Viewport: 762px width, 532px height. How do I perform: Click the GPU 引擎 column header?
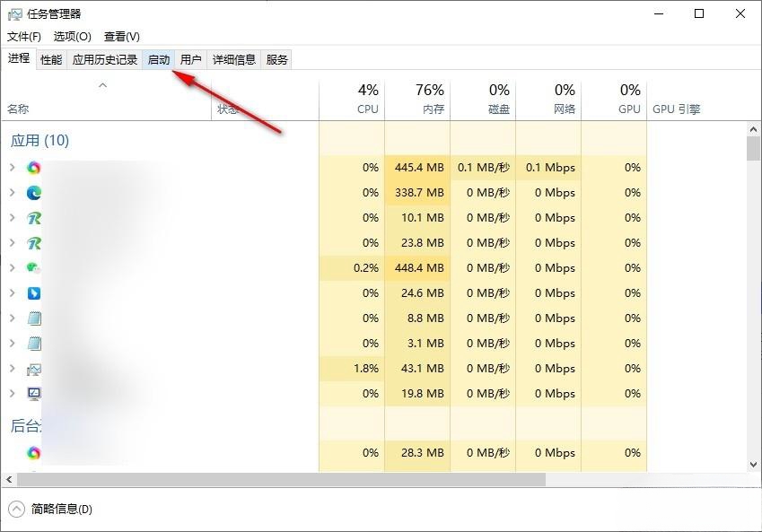point(677,109)
